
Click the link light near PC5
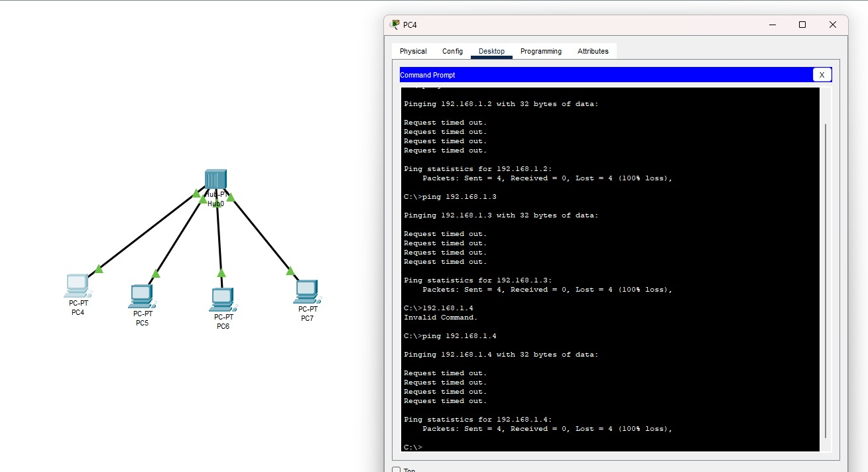156,273
